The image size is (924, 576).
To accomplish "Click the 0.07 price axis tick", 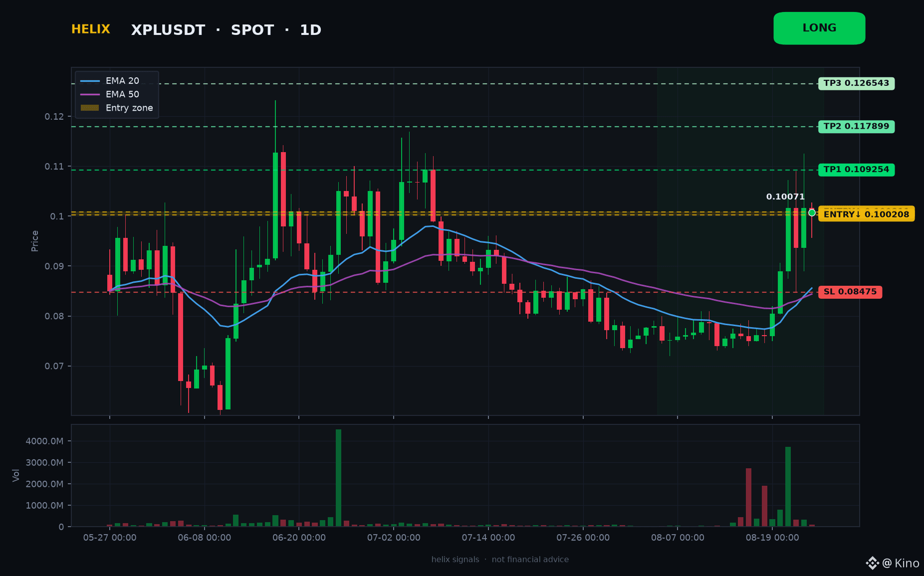I will [54, 366].
